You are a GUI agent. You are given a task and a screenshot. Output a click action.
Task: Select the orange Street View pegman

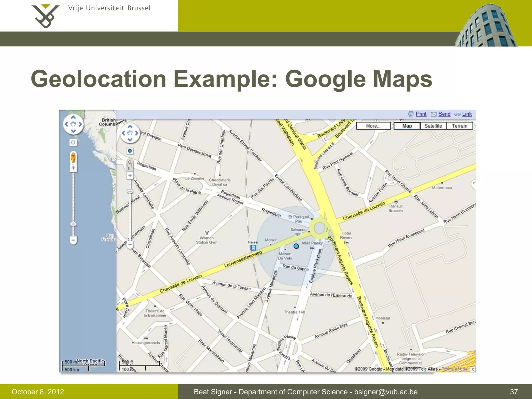point(73,157)
